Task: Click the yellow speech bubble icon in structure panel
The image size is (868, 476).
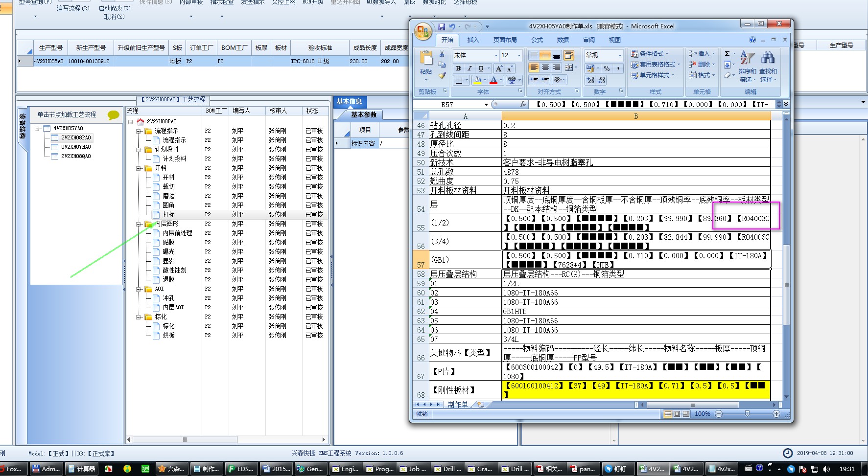Action: coord(113,115)
